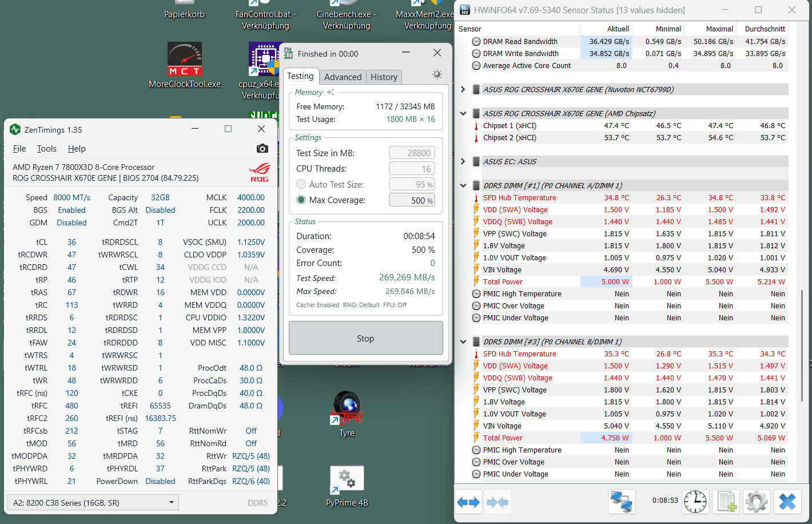Click DRAM Write Bandwidth sensor label
Image resolution: width=812 pixels, height=524 pixels.
pyautogui.click(x=520, y=53)
